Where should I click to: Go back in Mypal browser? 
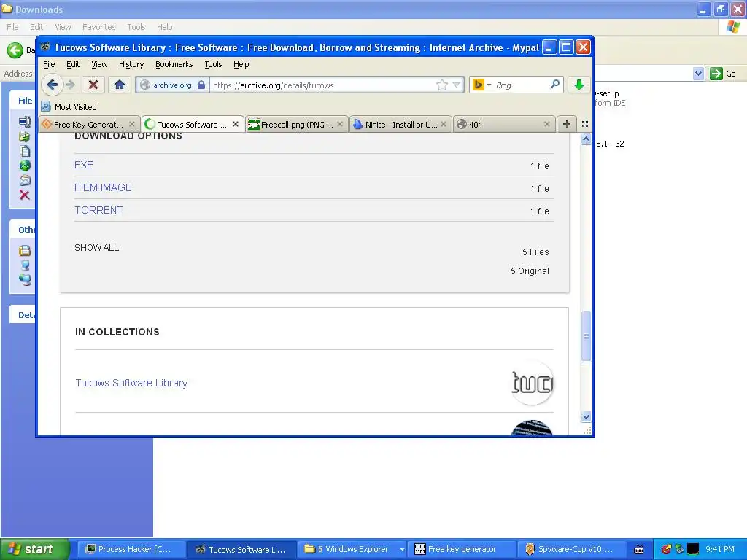coord(52,85)
